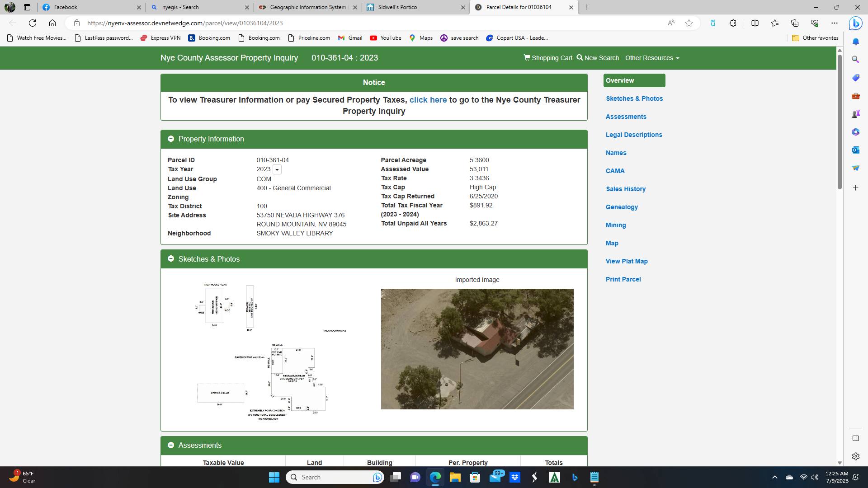The width and height of the screenshot is (868, 488).
Task: Switch to Sidwell's Portico tab
Action: [415, 7]
